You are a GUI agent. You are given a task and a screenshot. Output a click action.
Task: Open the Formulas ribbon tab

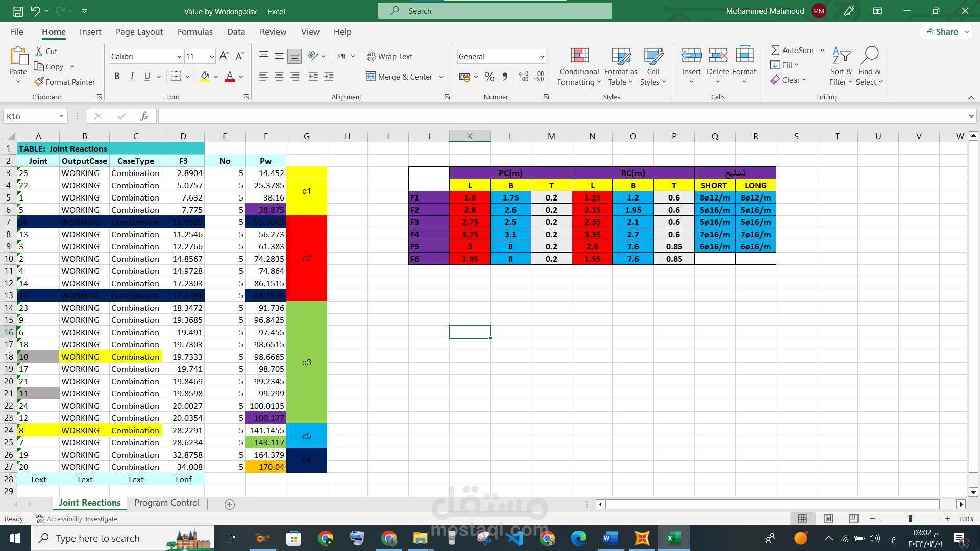click(195, 32)
